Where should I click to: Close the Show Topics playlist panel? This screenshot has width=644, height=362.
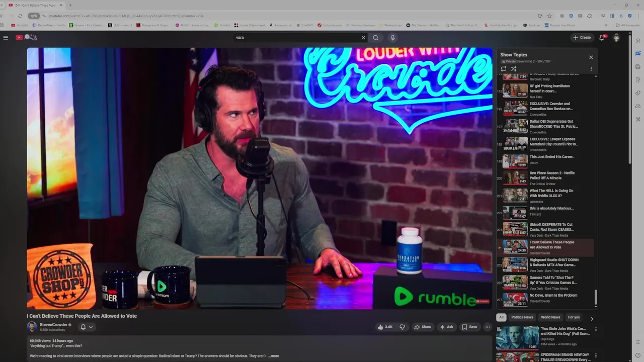[591, 57]
